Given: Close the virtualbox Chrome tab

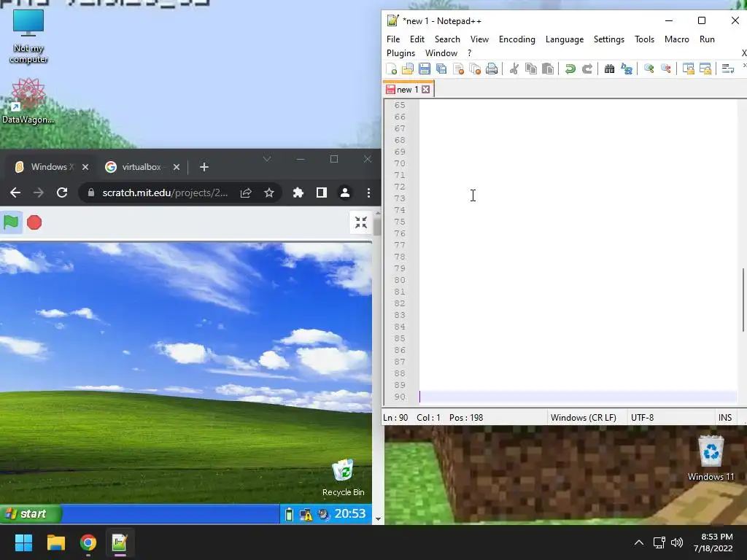Looking at the screenshot, I should point(177,167).
